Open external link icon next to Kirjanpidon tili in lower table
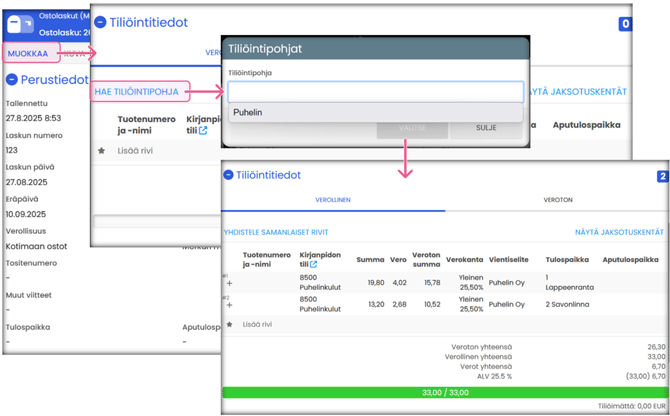Image resolution: width=670 pixels, height=416 pixels. 314,264
